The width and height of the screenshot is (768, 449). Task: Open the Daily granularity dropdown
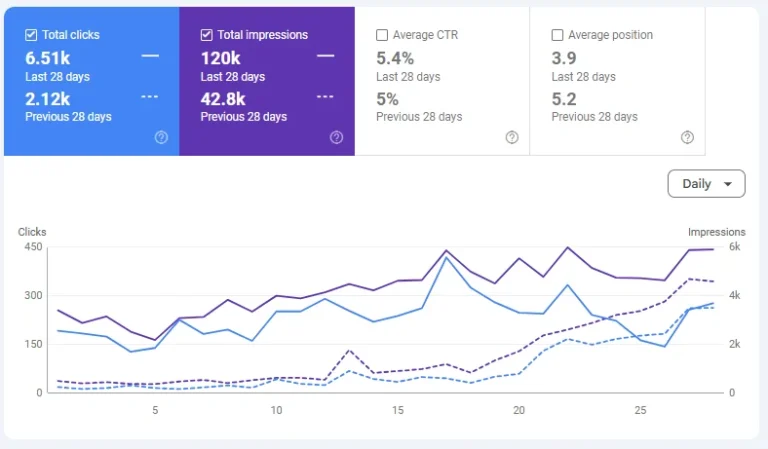click(706, 184)
